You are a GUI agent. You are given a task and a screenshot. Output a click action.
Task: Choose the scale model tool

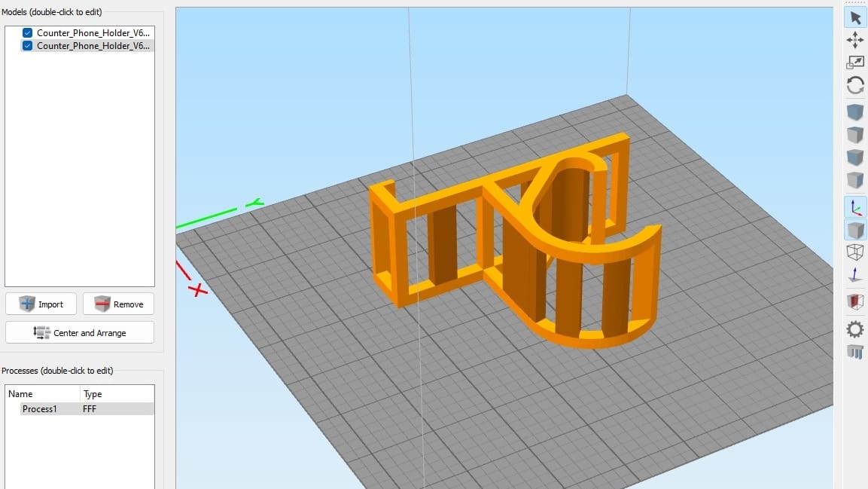click(x=855, y=63)
